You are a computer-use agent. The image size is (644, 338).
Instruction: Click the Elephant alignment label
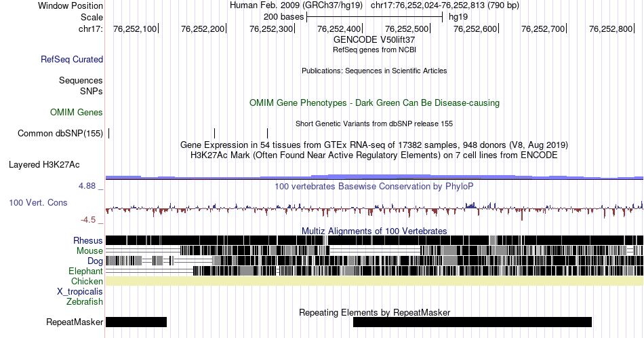[x=85, y=271]
